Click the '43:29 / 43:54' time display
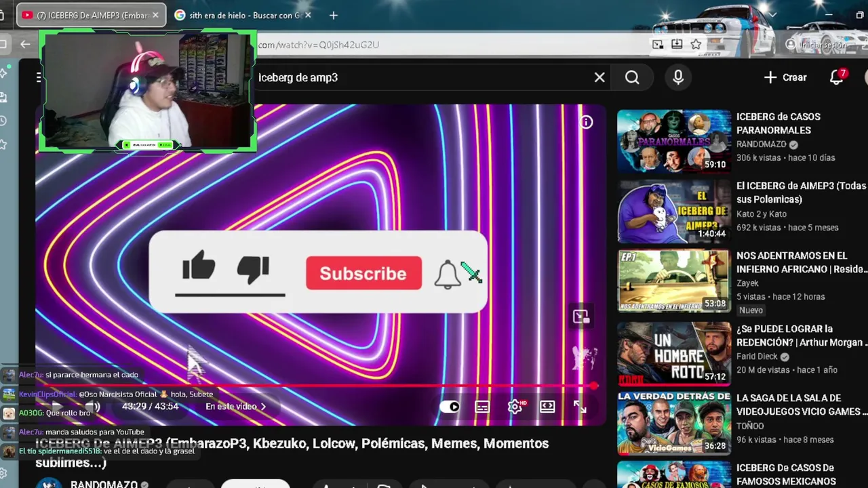The width and height of the screenshot is (868, 488). coord(150,407)
